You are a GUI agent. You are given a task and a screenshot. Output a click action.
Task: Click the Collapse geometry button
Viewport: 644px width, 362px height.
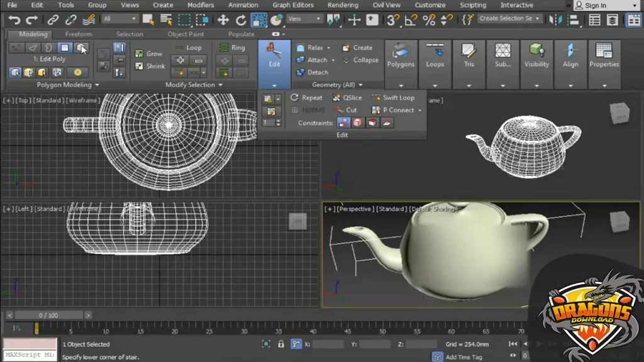click(x=360, y=60)
